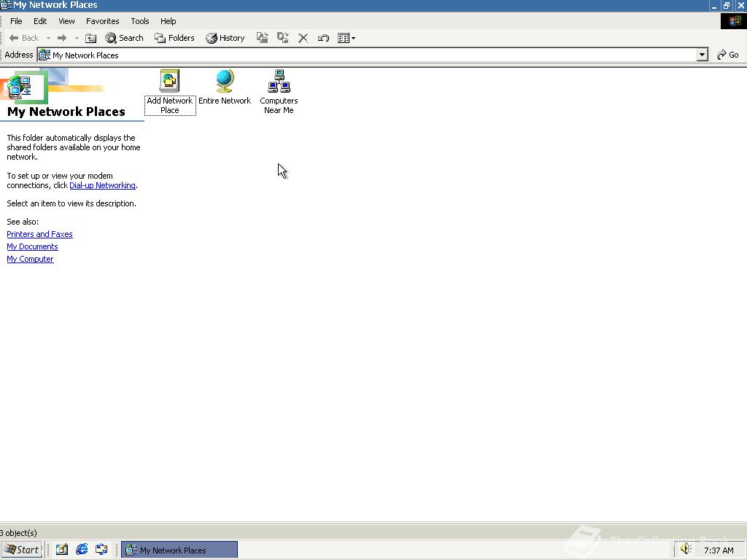Image resolution: width=747 pixels, height=560 pixels.
Task: Toggle the Folders pane button
Action: [x=174, y=38]
